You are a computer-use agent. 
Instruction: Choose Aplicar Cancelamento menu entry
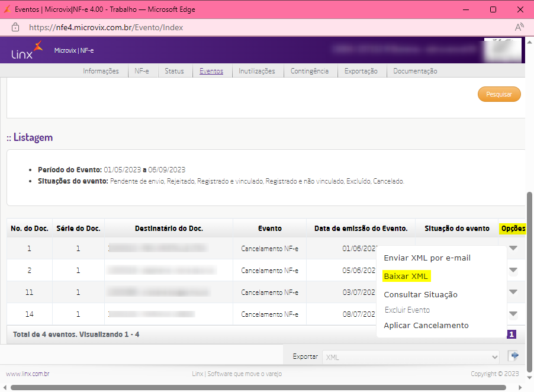(x=426, y=326)
